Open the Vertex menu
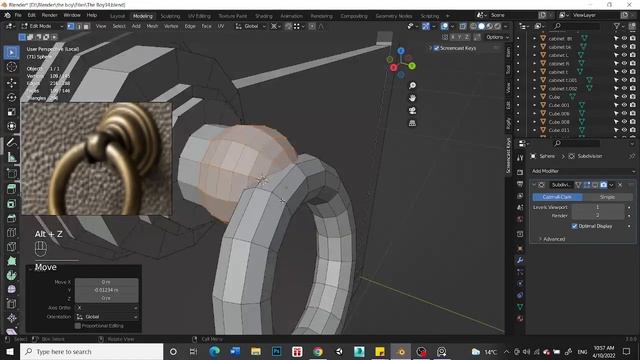 click(x=171, y=26)
